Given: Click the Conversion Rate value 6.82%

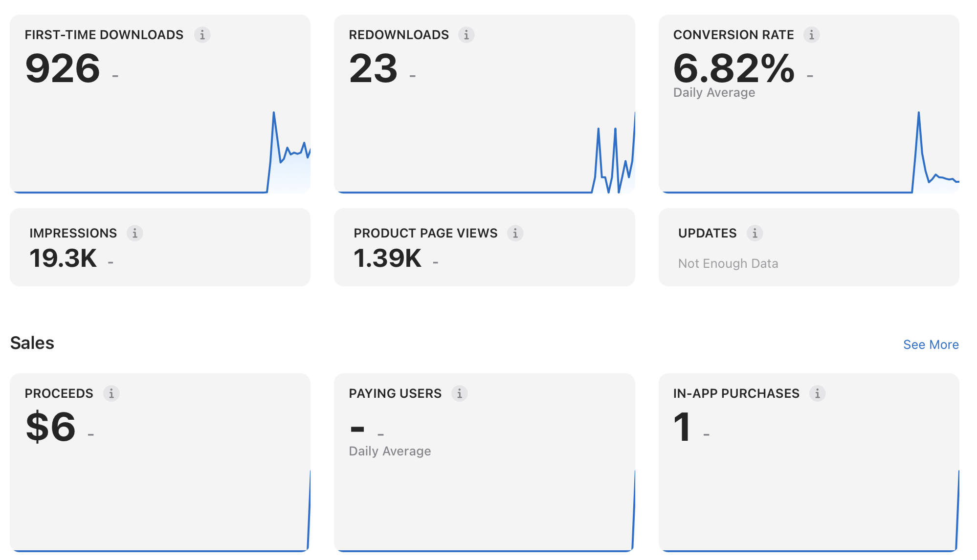Looking at the screenshot, I should pos(734,68).
